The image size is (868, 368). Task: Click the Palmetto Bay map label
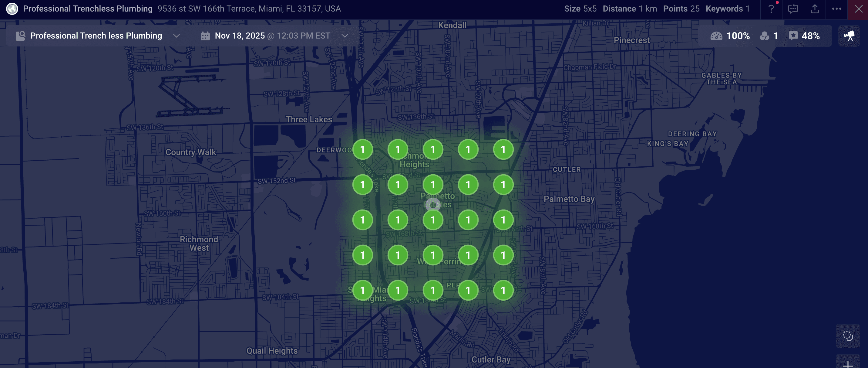coord(569,199)
